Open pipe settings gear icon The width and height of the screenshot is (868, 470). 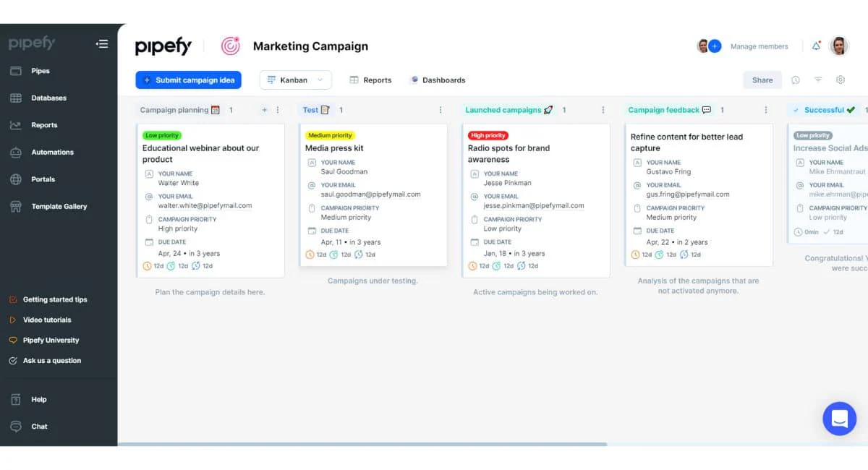(841, 80)
